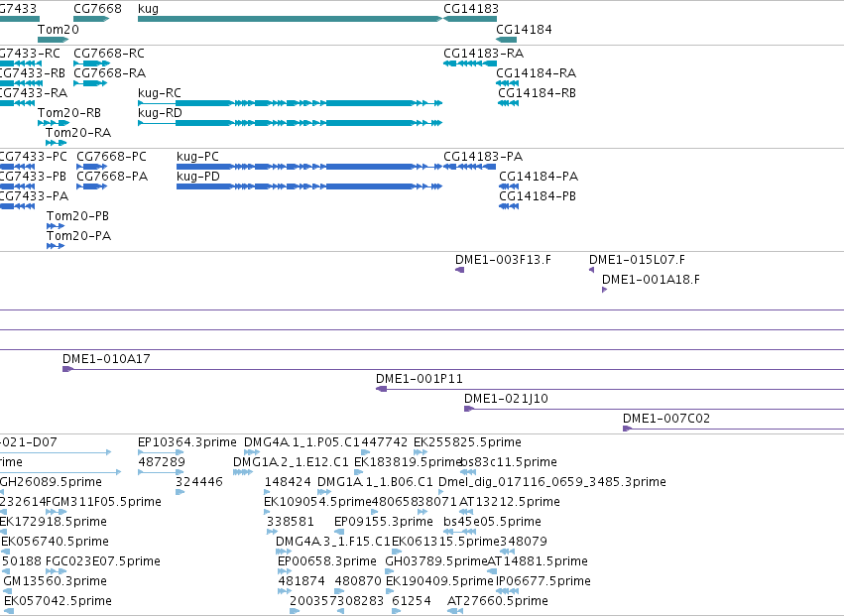
Task: Select the DME1-015L07.F arrow marker
Action: [591, 270]
